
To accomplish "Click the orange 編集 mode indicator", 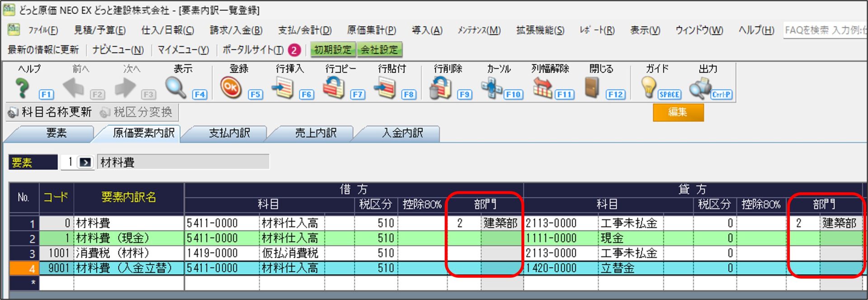I will [x=678, y=112].
